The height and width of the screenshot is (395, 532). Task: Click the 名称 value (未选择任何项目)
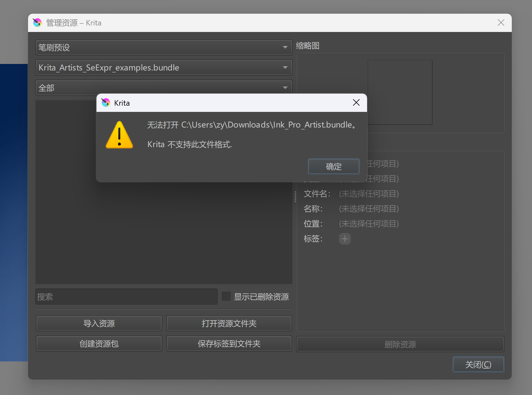[369, 209]
